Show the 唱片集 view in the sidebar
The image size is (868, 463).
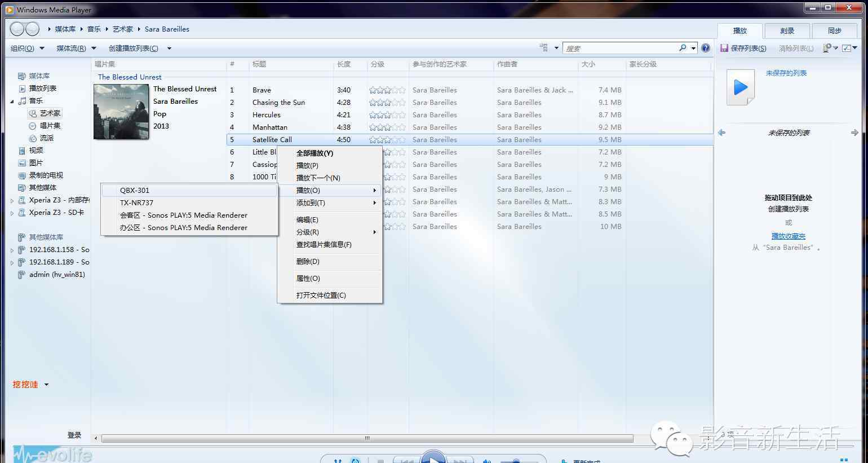(45, 125)
